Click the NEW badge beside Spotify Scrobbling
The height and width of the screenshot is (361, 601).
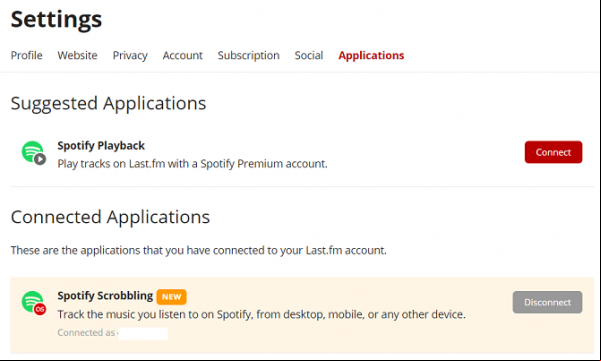tap(171, 297)
